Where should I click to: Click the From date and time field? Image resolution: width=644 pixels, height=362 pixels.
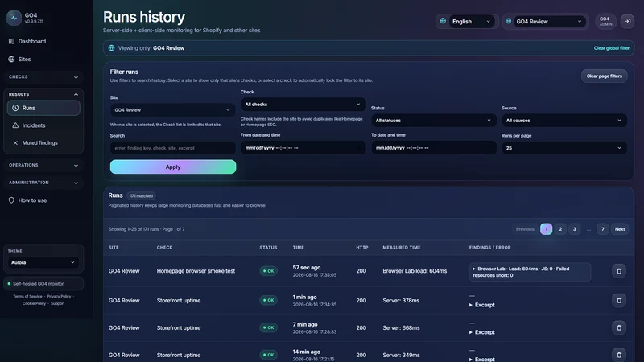(x=303, y=148)
